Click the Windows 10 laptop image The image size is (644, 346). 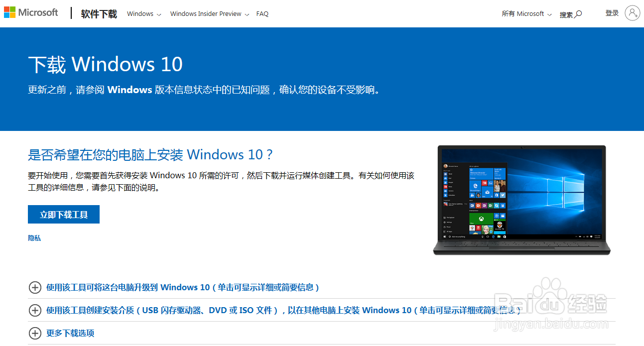click(x=521, y=200)
